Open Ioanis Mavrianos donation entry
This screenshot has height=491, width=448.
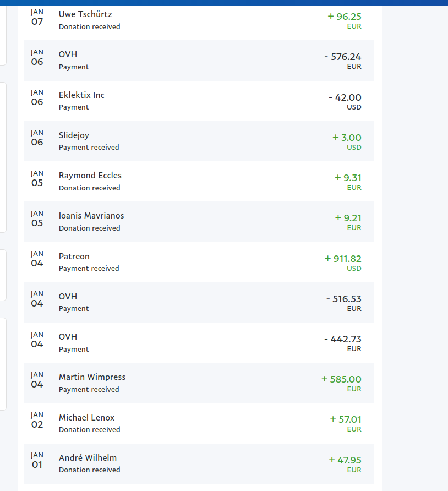pos(199,222)
